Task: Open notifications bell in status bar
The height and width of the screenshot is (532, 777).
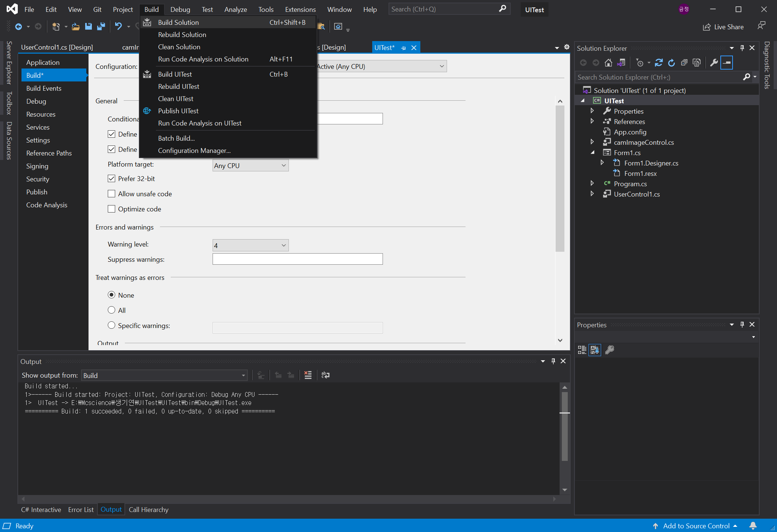Action: 753,526
